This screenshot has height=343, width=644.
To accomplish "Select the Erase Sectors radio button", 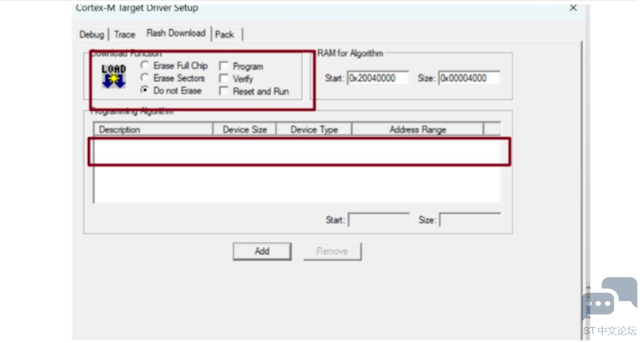I will [144, 77].
